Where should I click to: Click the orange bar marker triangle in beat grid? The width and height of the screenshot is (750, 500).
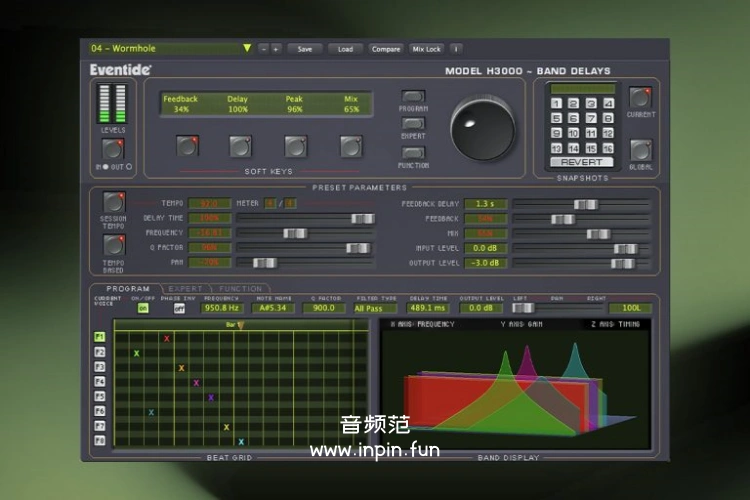[x=241, y=325]
